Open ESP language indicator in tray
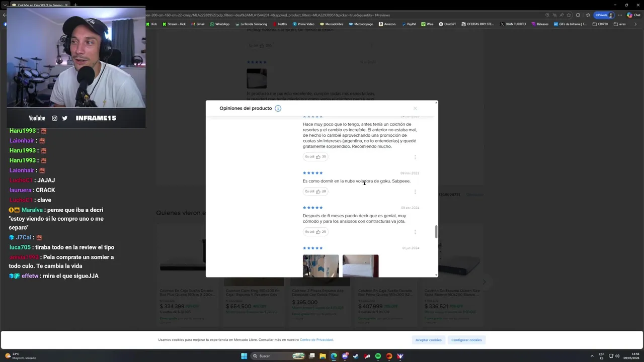This screenshot has width=644, height=362. (x=602, y=356)
